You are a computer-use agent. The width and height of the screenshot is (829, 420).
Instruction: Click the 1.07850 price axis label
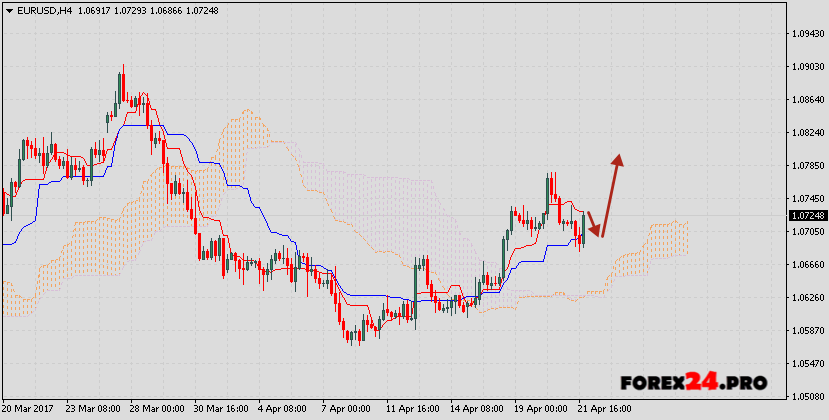(807, 165)
